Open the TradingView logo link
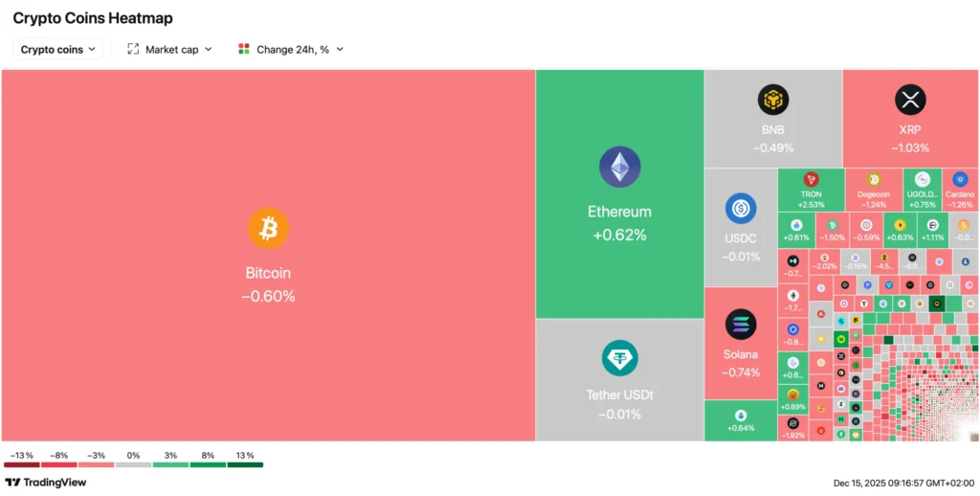Screen dimensions: 980x496 [x=45, y=483]
